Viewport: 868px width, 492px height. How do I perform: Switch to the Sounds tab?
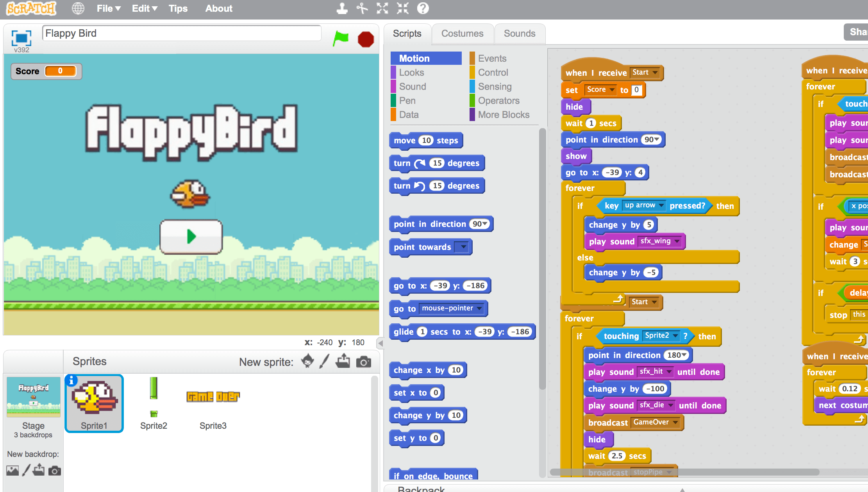click(518, 33)
